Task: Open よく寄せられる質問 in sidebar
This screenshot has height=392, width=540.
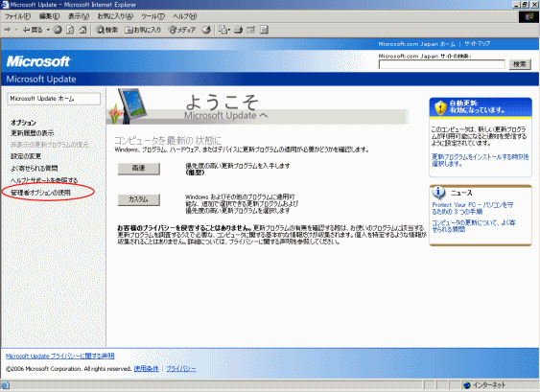Action: pyautogui.click(x=35, y=168)
